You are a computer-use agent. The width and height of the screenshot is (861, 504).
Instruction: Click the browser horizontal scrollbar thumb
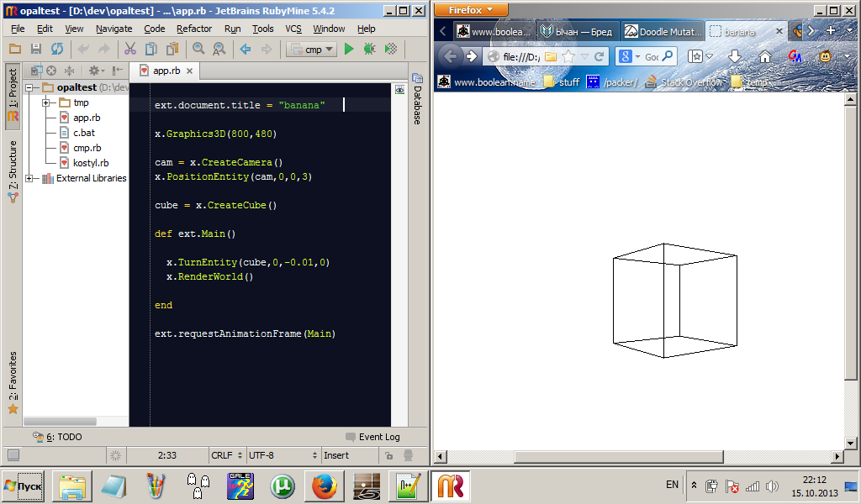tap(618, 457)
